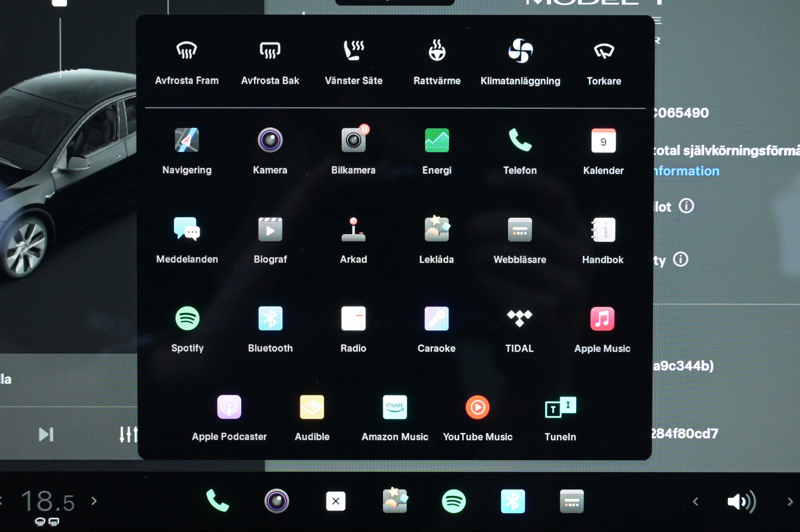This screenshot has width=800, height=532.
Task: Toggle Vänster Säte seat heating
Action: [354, 62]
